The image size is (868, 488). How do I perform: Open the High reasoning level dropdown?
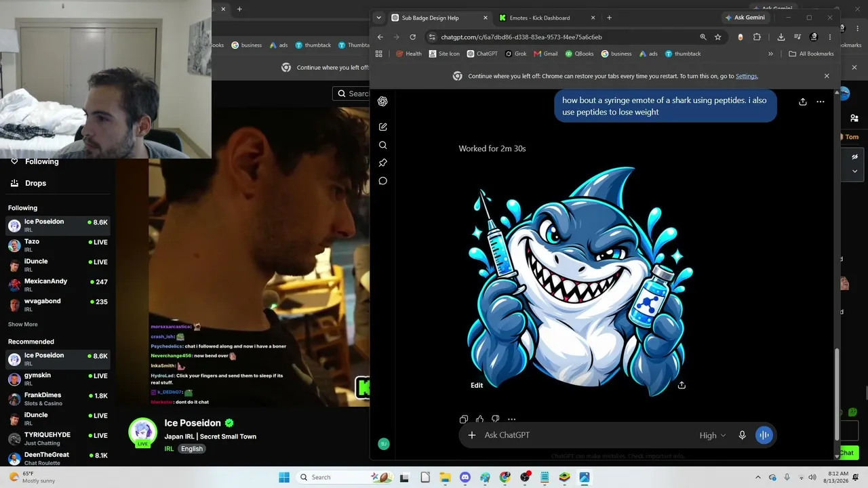click(x=713, y=435)
